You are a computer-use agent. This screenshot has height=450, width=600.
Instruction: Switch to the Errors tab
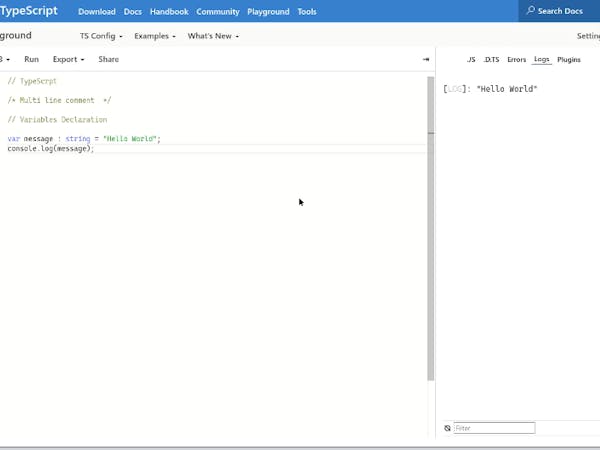517,60
